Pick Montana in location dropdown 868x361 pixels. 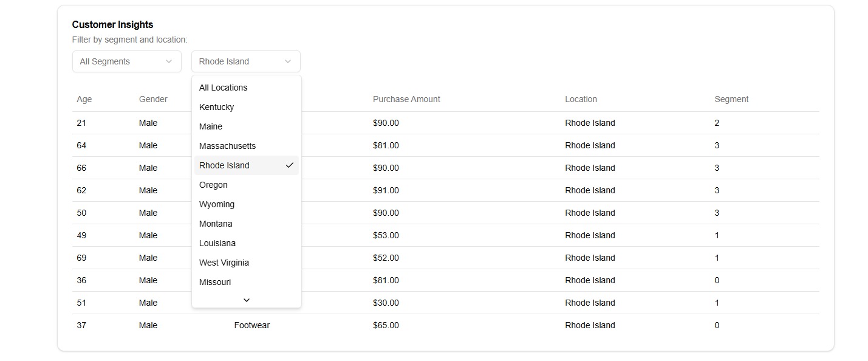point(216,224)
